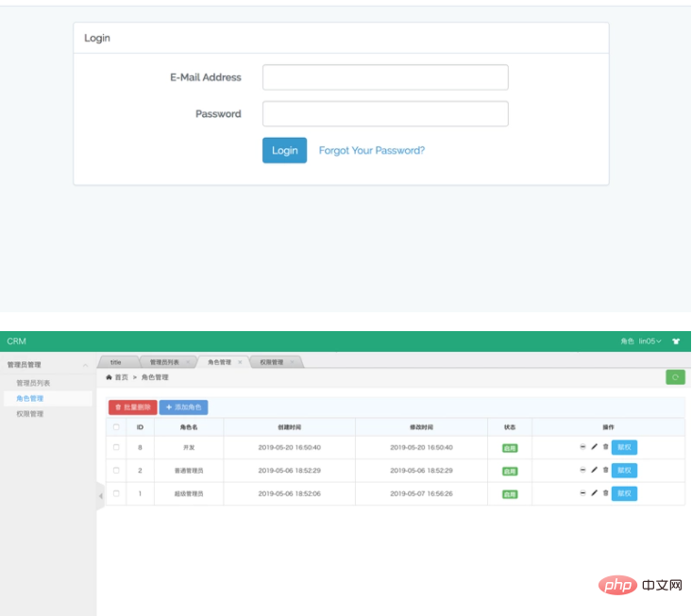Open the lin05 user dropdown

point(650,341)
